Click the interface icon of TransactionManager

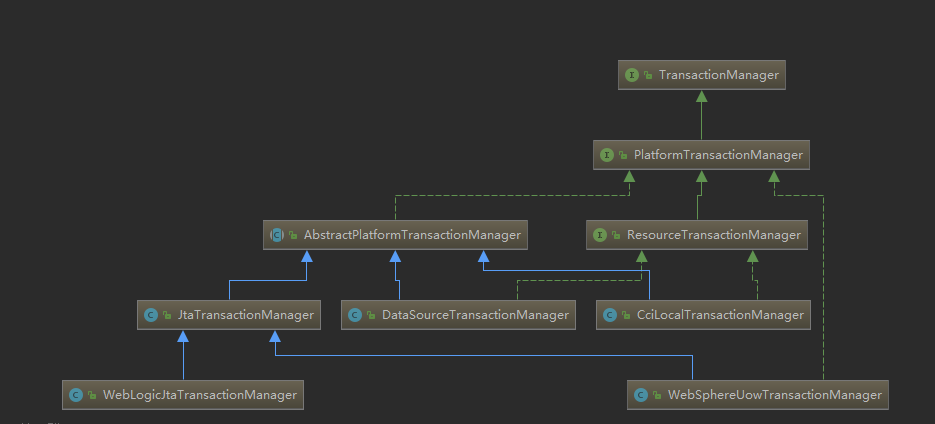point(631,75)
